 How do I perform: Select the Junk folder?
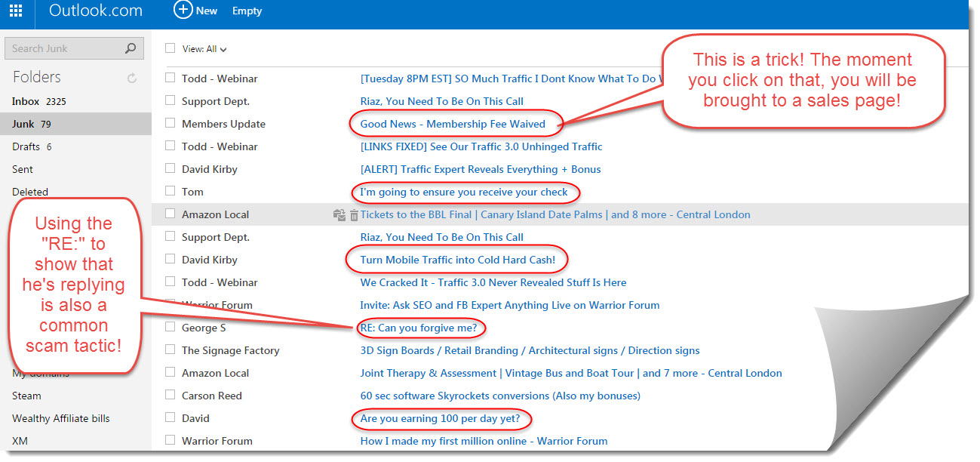(x=75, y=124)
